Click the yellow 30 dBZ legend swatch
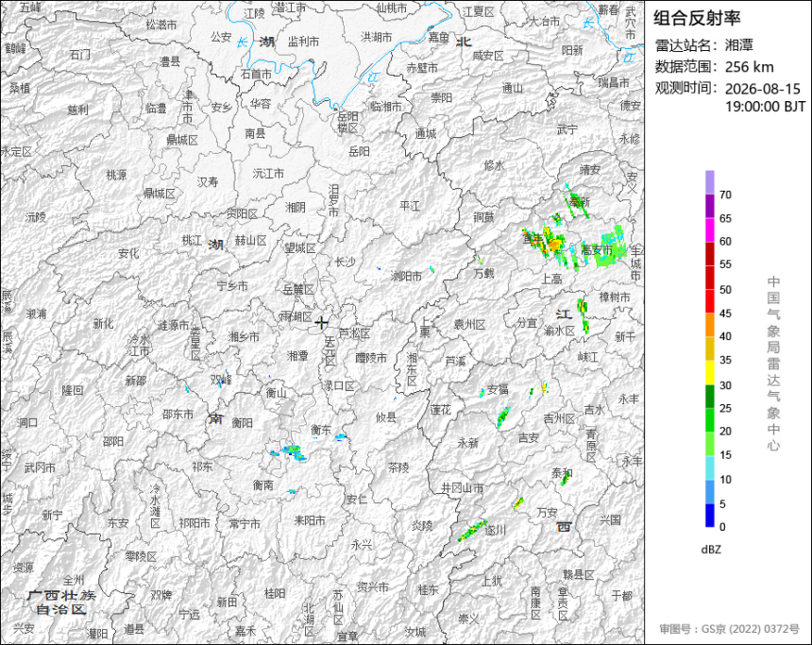This screenshot has width=812, height=645. (x=709, y=373)
